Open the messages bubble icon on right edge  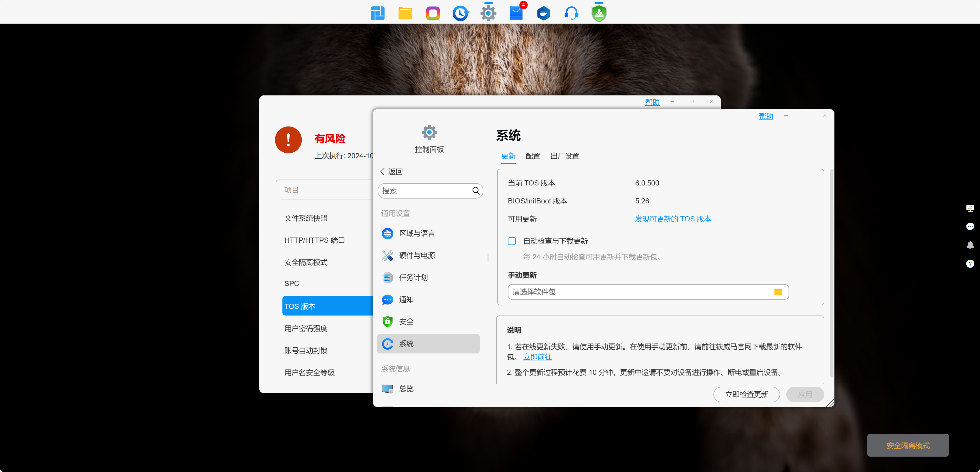click(x=970, y=227)
